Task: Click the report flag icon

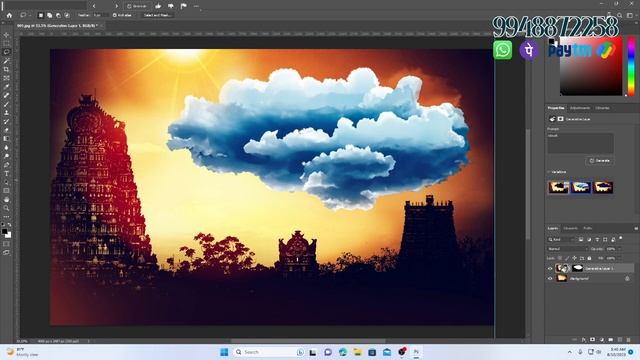Action: point(183,6)
